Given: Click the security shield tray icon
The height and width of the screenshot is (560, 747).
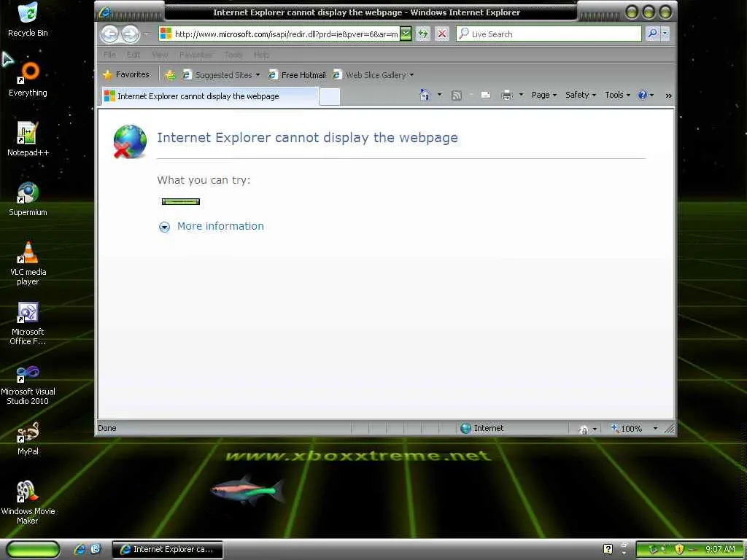Looking at the screenshot, I should 679,549.
